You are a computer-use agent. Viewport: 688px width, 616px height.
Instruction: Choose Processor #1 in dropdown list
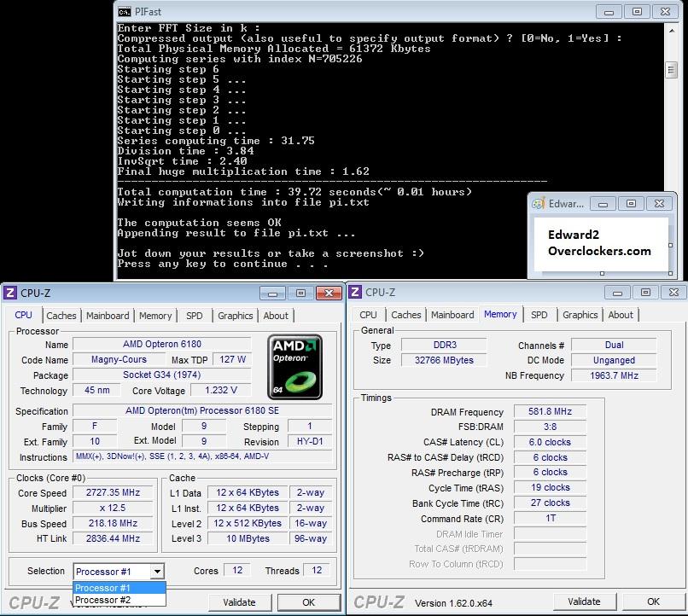(x=120, y=588)
